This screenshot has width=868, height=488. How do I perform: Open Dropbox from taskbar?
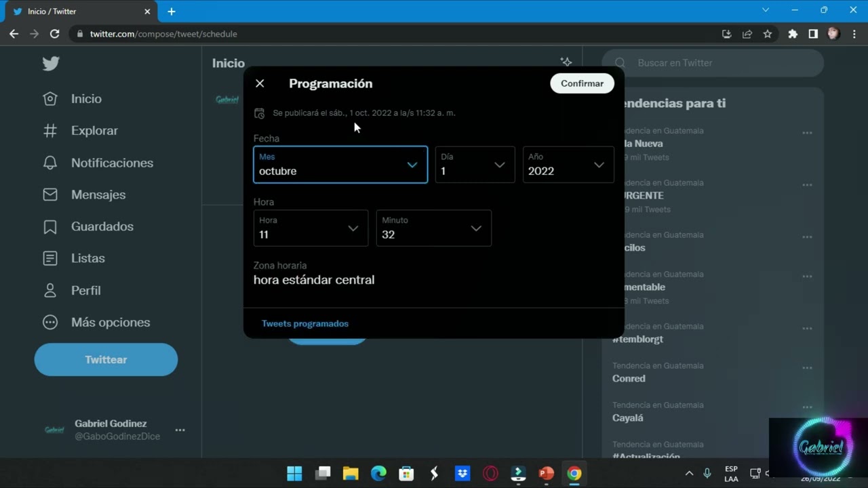(462, 473)
